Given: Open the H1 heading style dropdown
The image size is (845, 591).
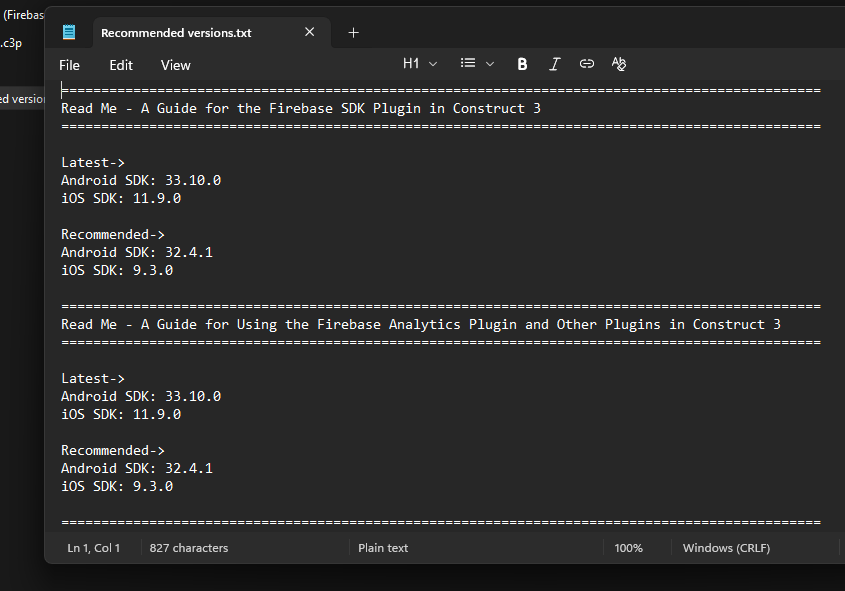Looking at the screenshot, I should tap(420, 64).
